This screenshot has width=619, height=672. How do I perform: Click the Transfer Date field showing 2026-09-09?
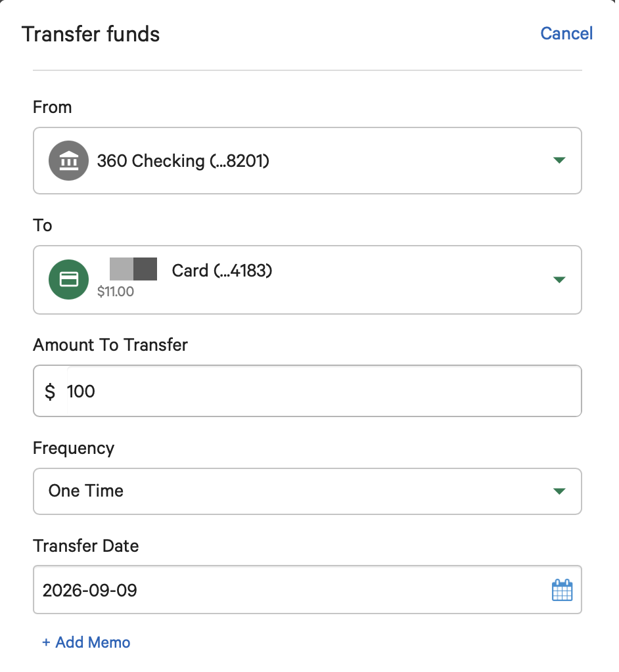tap(308, 590)
